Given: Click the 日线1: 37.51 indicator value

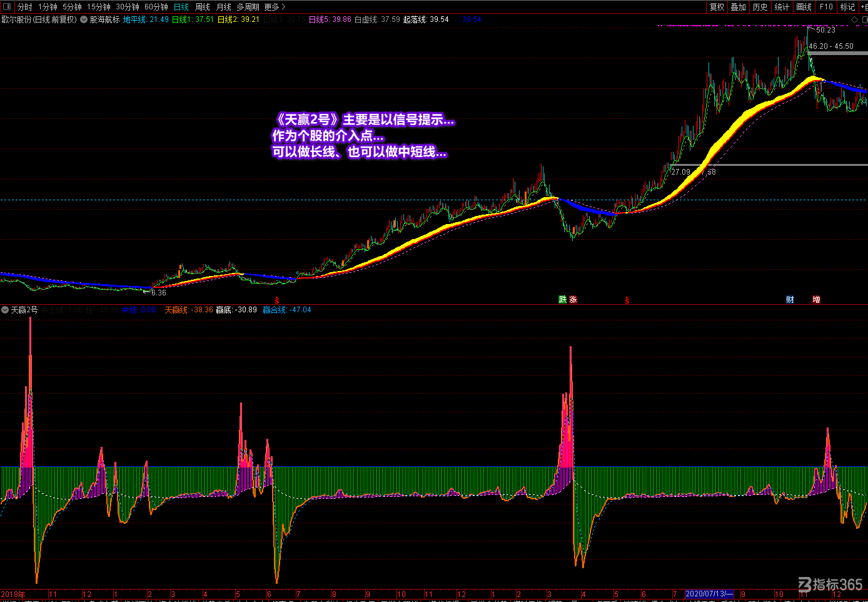Looking at the screenshot, I should coord(193,19).
